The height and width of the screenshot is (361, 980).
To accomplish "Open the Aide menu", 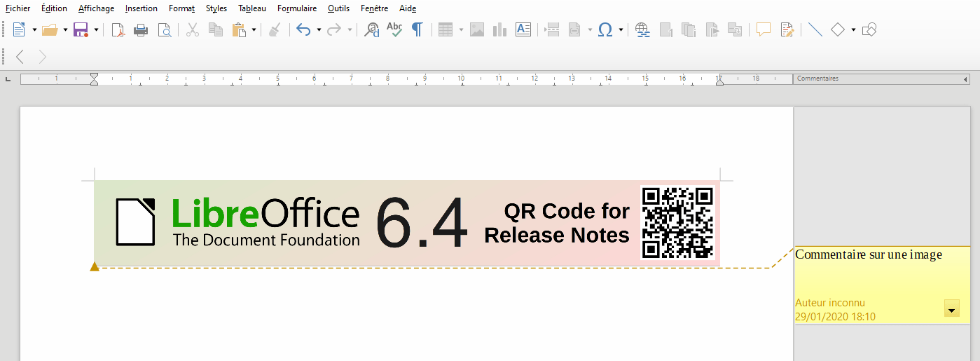I will [x=408, y=8].
